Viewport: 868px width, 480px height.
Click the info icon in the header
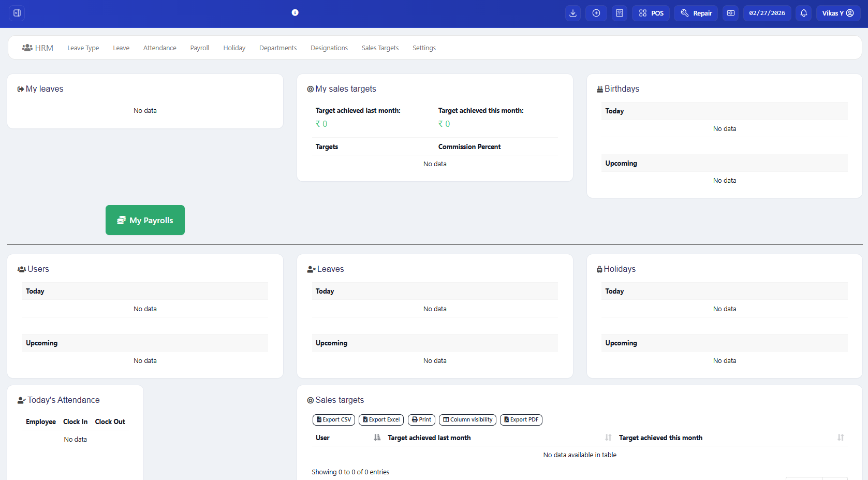coord(295,12)
